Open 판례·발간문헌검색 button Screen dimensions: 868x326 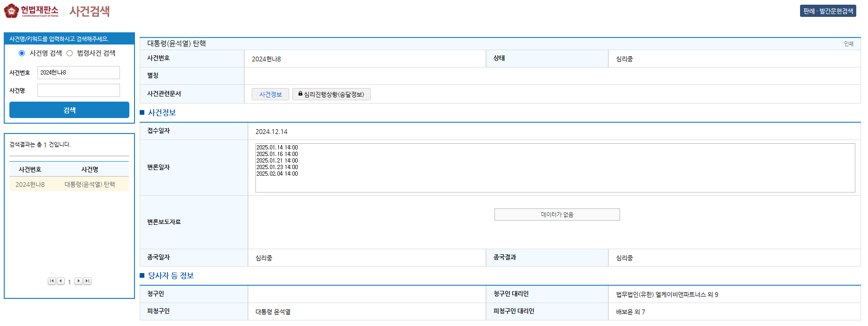click(828, 11)
